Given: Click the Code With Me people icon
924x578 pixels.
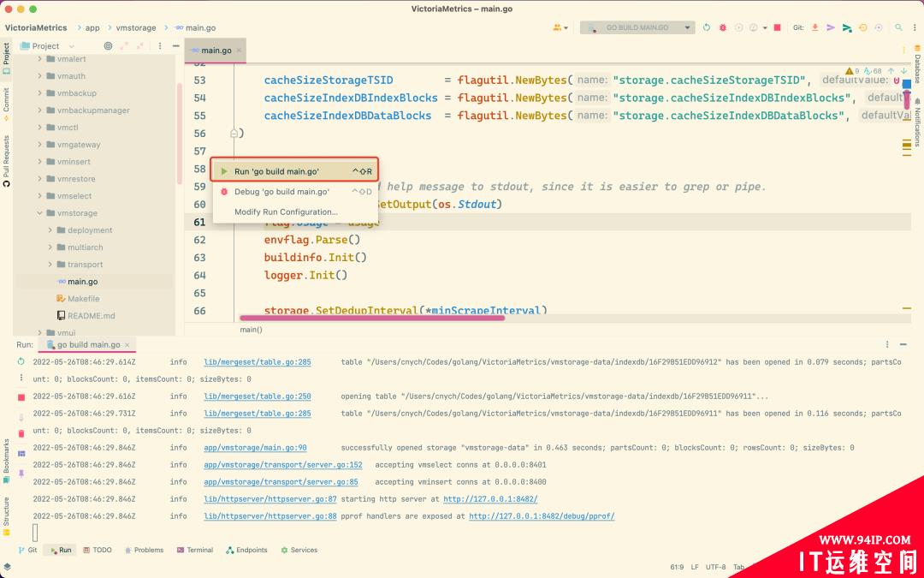Looking at the screenshot, I should 560,27.
